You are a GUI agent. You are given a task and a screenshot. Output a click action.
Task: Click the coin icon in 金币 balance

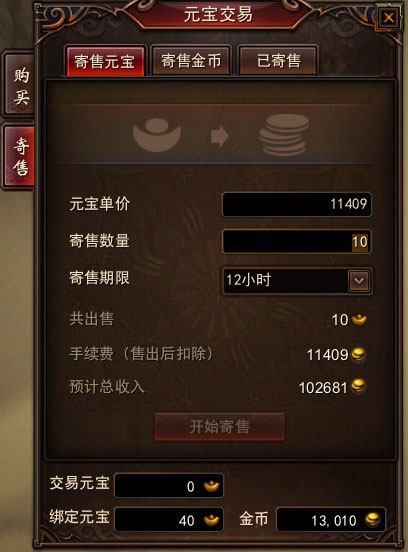coord(372,520)
